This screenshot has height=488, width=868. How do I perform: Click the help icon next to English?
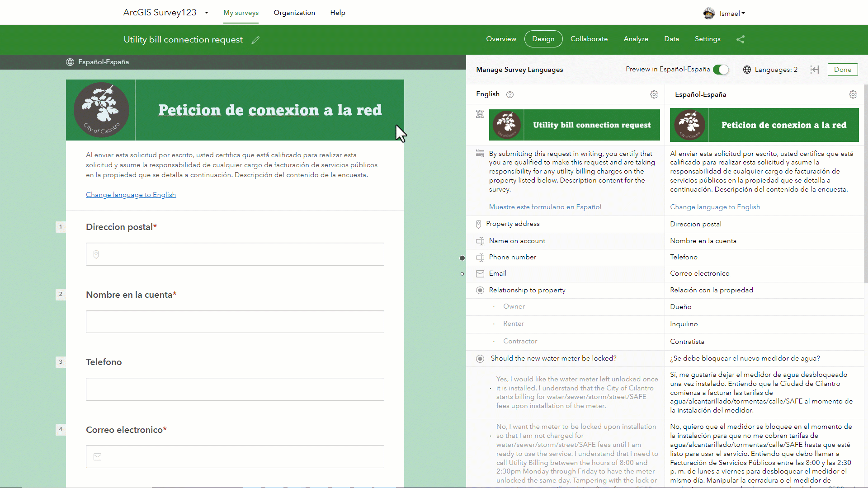(x=510, y=94)
